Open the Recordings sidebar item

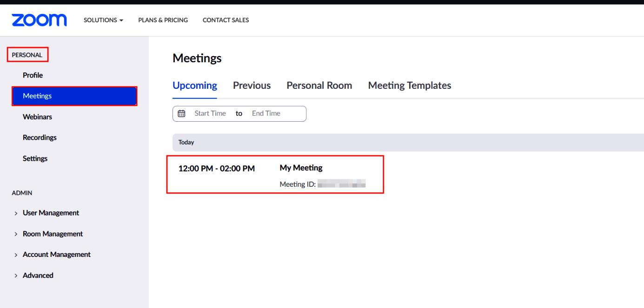40,138
